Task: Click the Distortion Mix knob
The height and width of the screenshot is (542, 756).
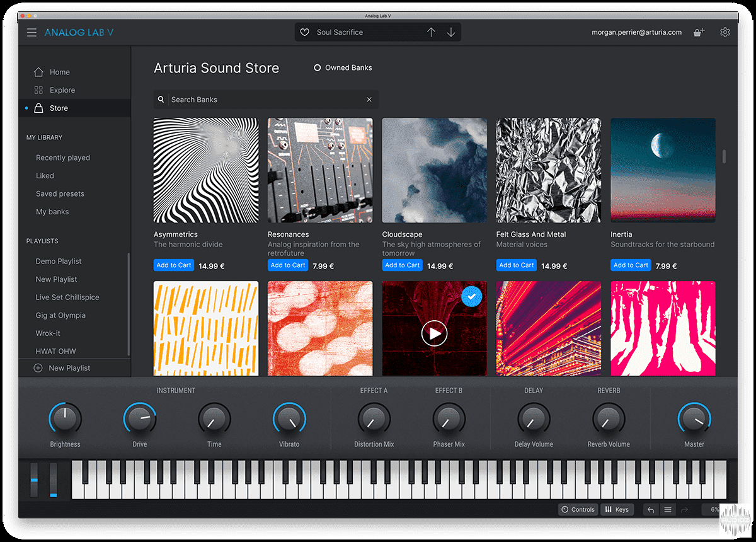Action: (x=374, y=418)
